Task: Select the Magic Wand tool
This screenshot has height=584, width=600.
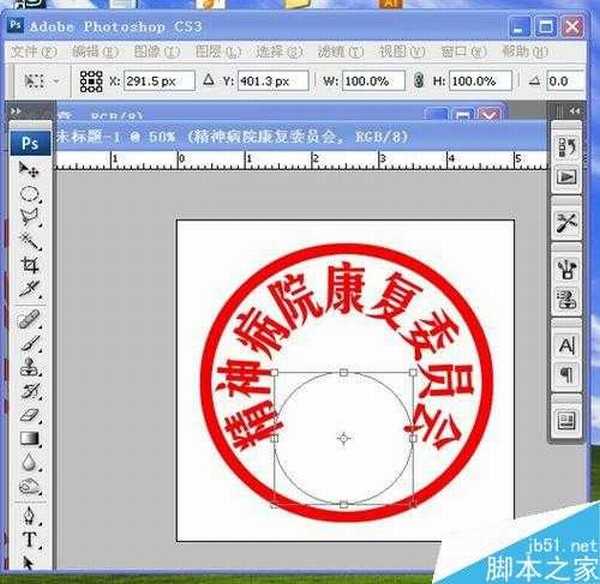Action: pyautogui.click(x=30, y=241)
